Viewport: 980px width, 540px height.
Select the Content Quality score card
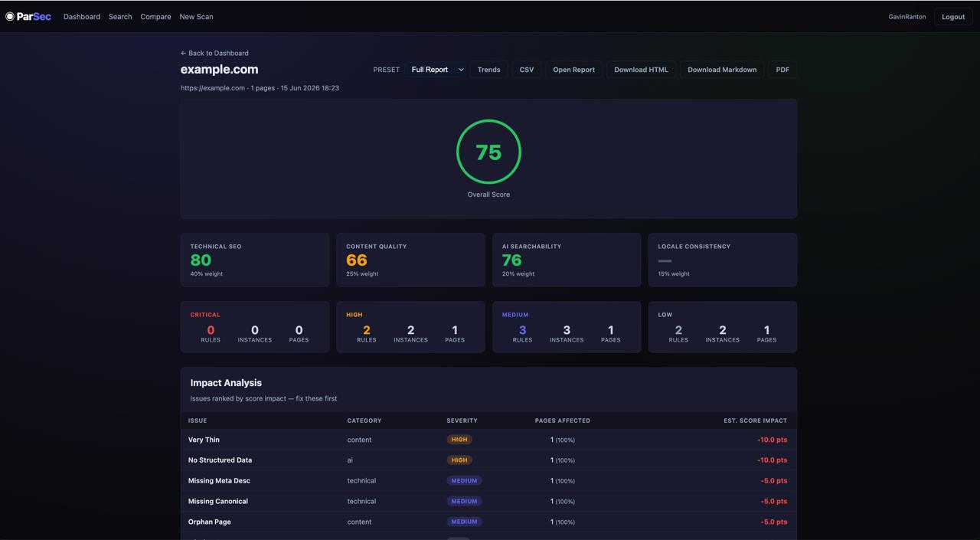coord(410,260)
